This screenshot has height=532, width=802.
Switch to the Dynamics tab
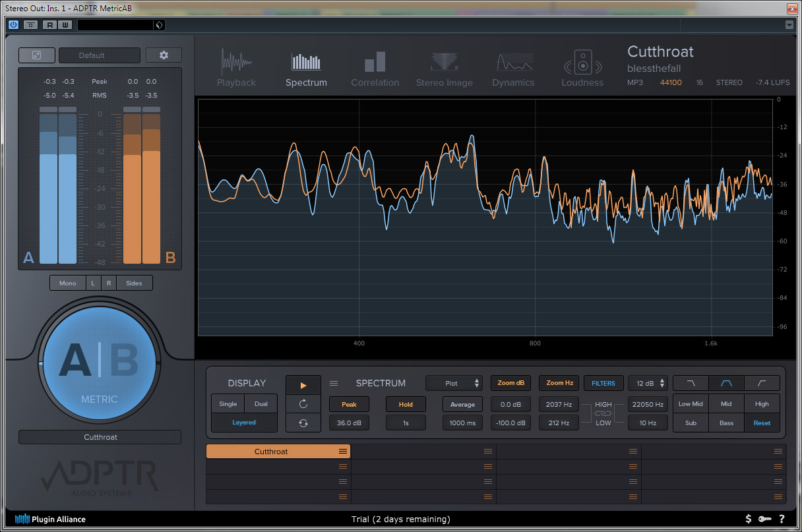coord(513,69)
